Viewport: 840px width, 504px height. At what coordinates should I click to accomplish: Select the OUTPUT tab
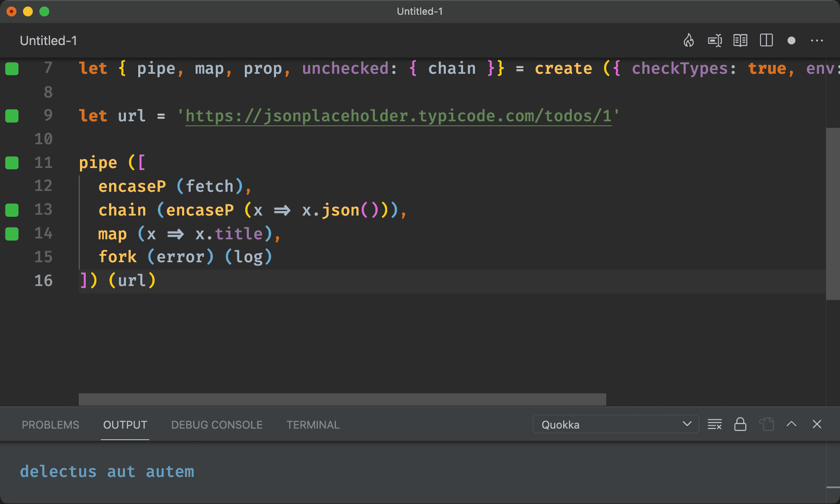125,425
